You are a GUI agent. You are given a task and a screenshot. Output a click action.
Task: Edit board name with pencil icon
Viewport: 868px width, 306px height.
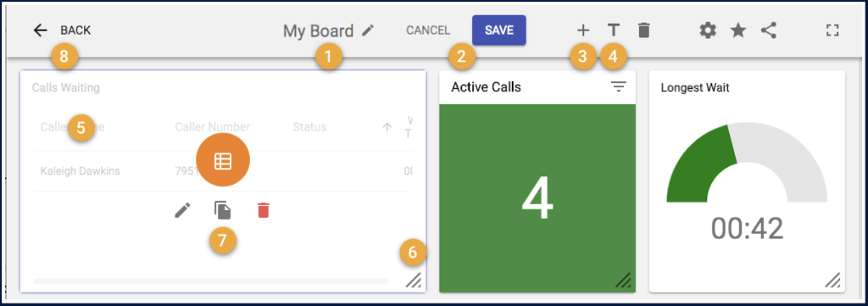coord(368,31)
